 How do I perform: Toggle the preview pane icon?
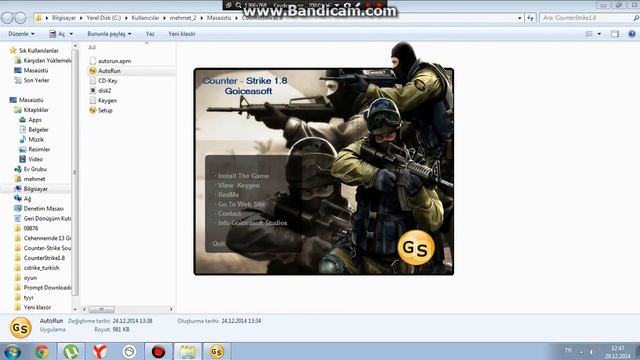(x=615, y=34)
